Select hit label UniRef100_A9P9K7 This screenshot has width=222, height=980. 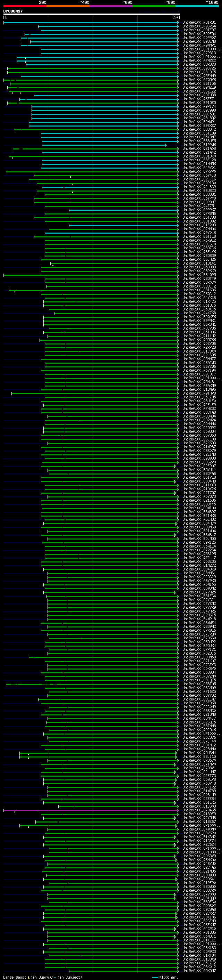199,210
